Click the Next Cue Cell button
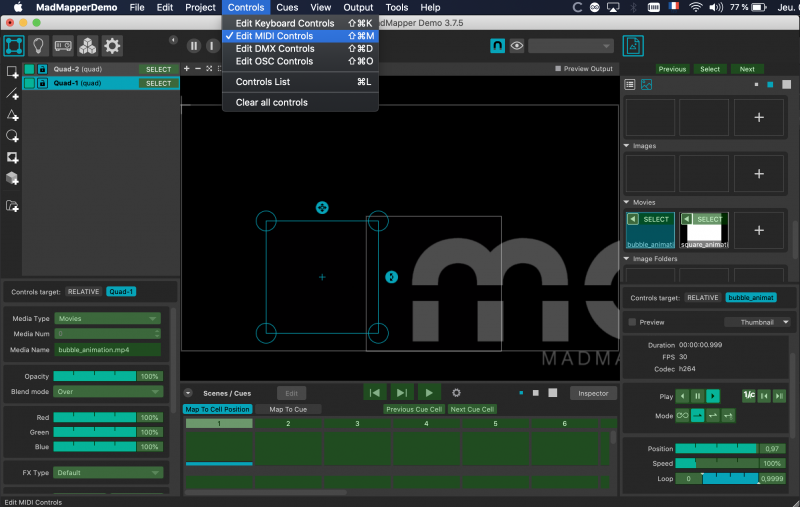The height and width of the screenshot is (507, 800). pyautogui.click(x=472, y=409)
